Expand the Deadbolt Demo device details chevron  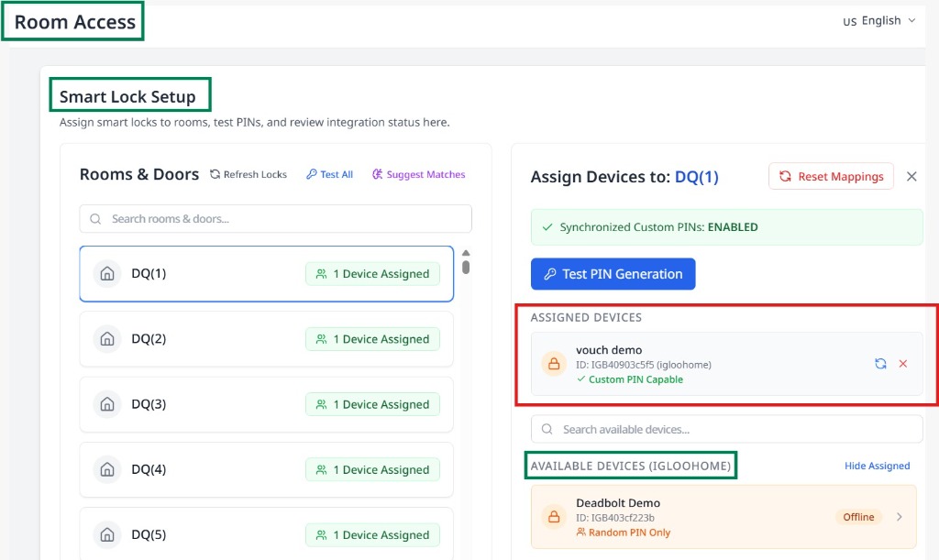pos(900,516)
